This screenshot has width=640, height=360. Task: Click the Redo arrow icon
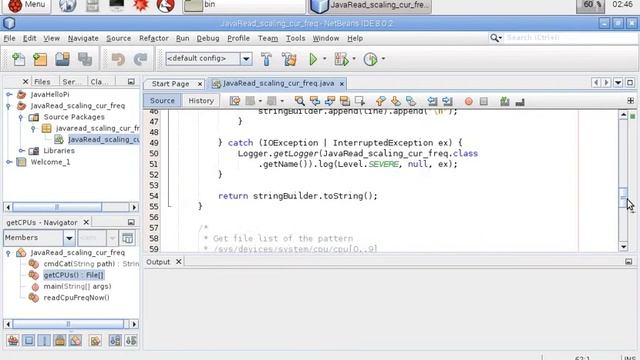tap(140, 60)
